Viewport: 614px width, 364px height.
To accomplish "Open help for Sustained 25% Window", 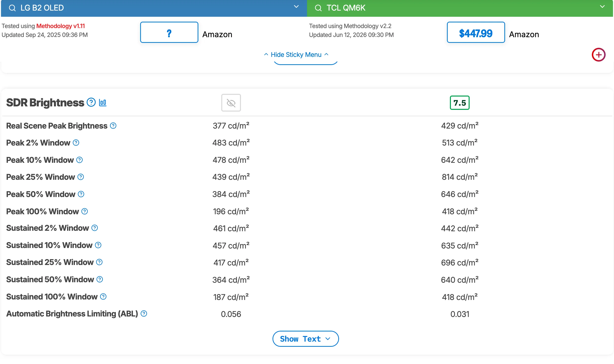I will pos(99,262).
